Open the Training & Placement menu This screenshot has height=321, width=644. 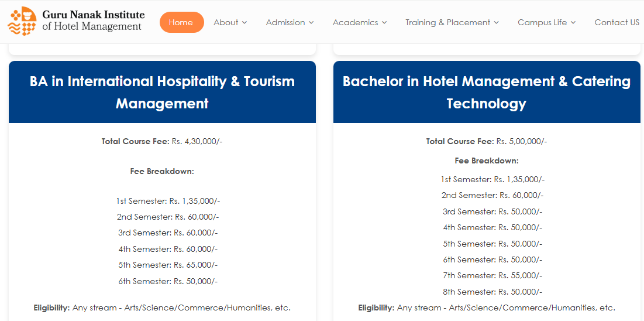(x=452, y=22)
